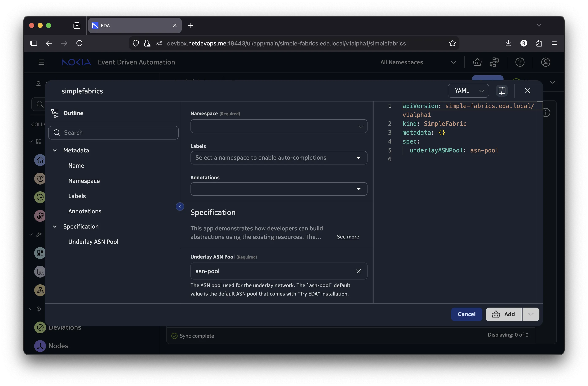
Task: Open the help question mark icon
Action: (x=520, y=62)
